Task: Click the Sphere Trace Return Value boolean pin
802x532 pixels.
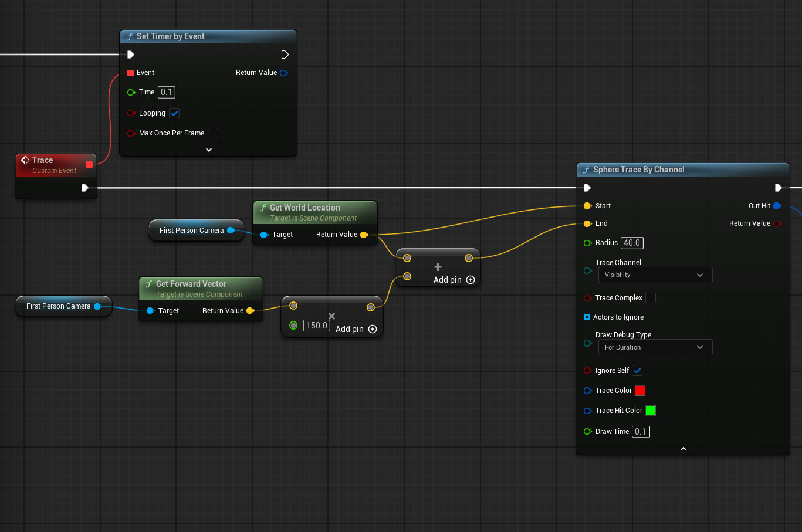Action: coord(777,223)
